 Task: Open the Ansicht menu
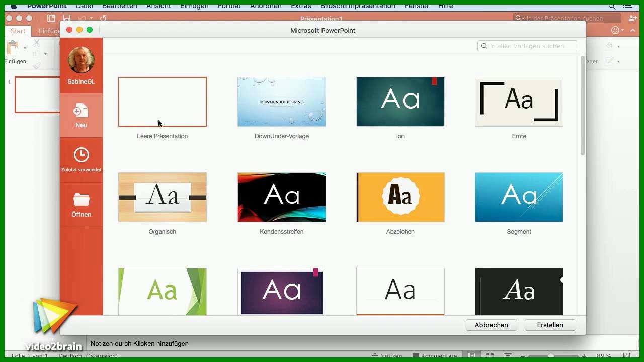click(x=159, y=6)
